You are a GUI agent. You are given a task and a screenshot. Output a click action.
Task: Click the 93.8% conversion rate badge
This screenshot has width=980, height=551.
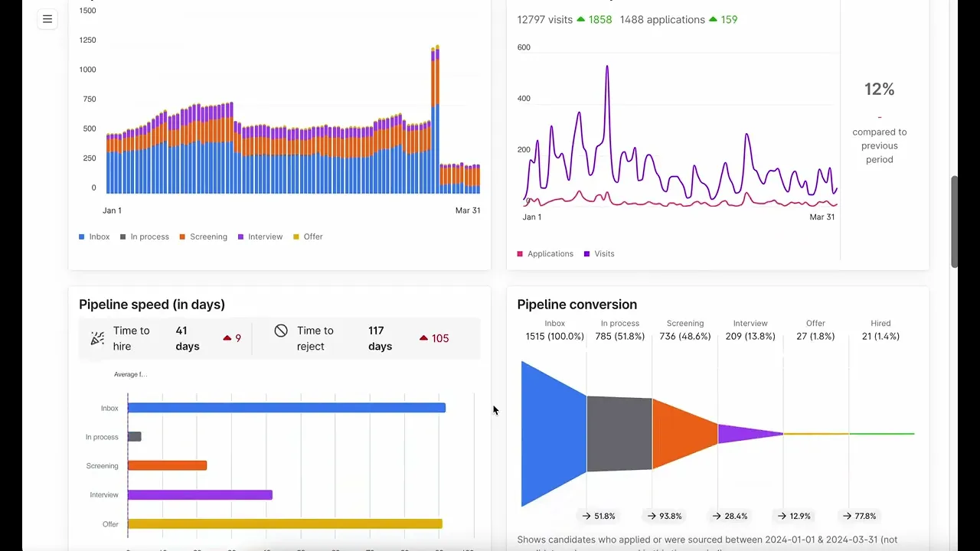(665, 516)
